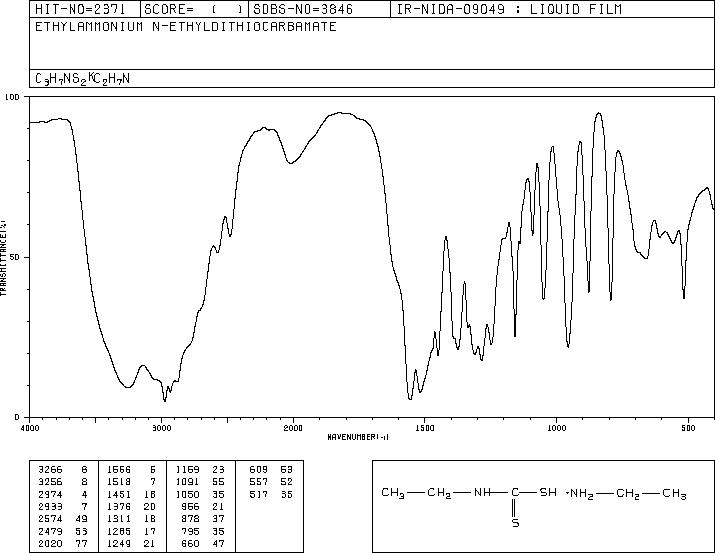Click the 1311 peak entry in table
Screen dimensions: 715x553
tap(119, 519)
